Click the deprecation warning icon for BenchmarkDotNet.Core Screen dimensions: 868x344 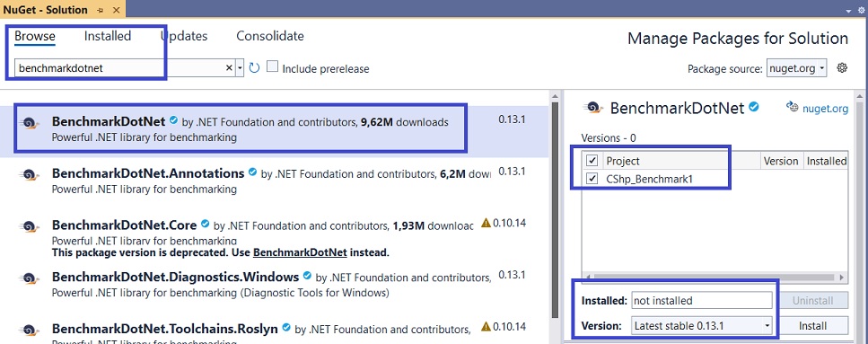[486, 223]
